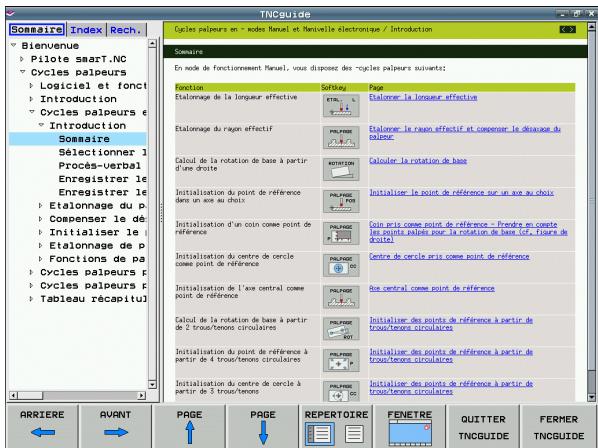Expand the Fonctions de pa node

point(40,259)
